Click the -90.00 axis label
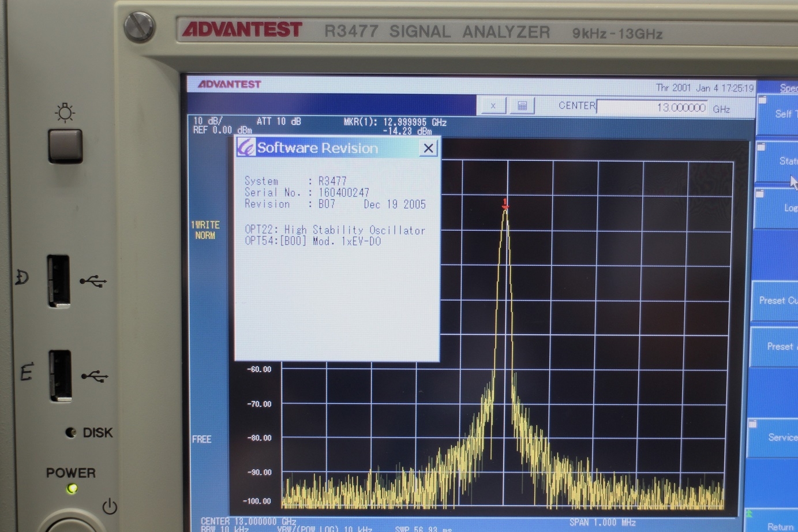The height and width of the screenshot is (532, 798). tap(259, 472)
